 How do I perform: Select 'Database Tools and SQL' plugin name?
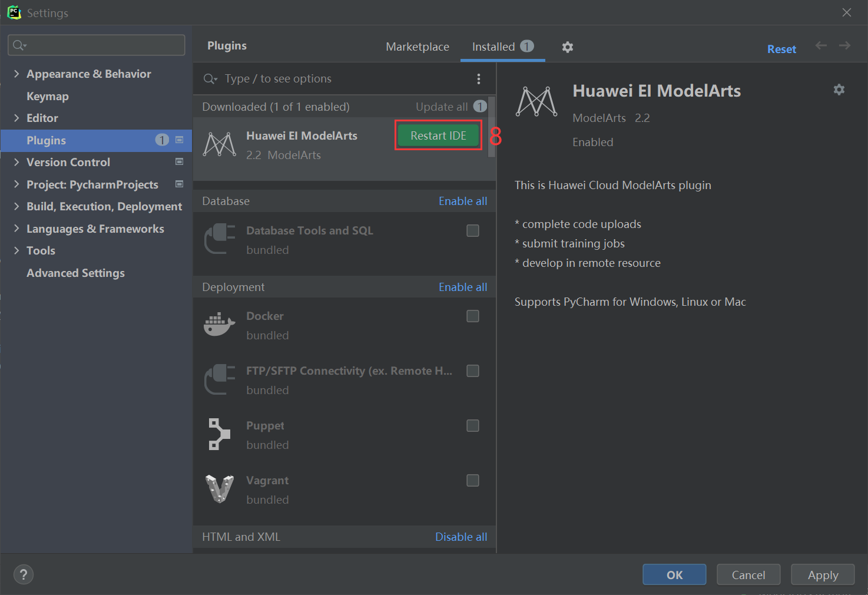click(x=310, y=230)
